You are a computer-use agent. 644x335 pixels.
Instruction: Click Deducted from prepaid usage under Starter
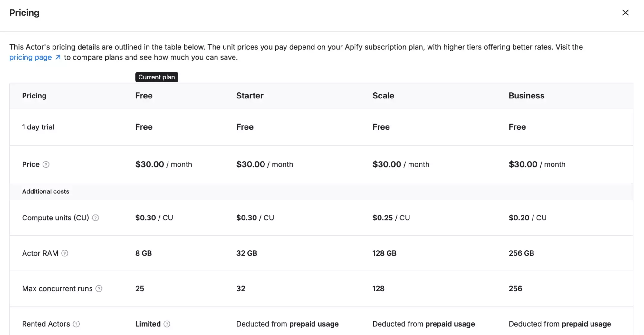tap(287, 324)
